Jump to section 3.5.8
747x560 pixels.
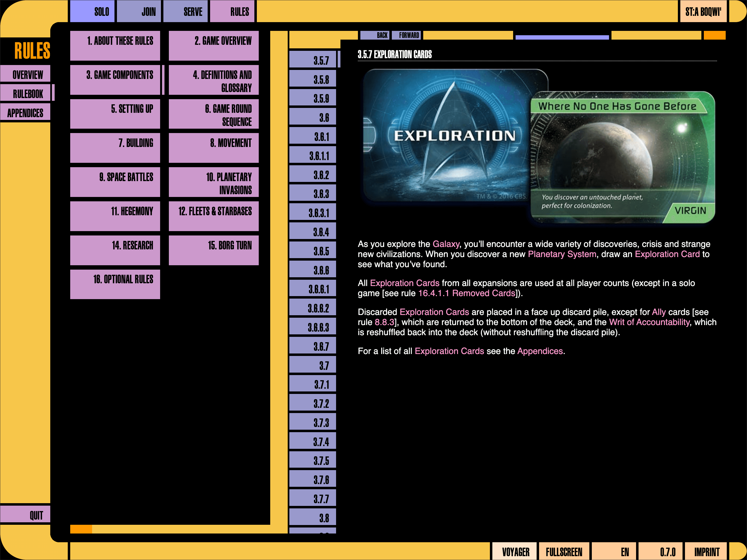[x=313, y=79]
